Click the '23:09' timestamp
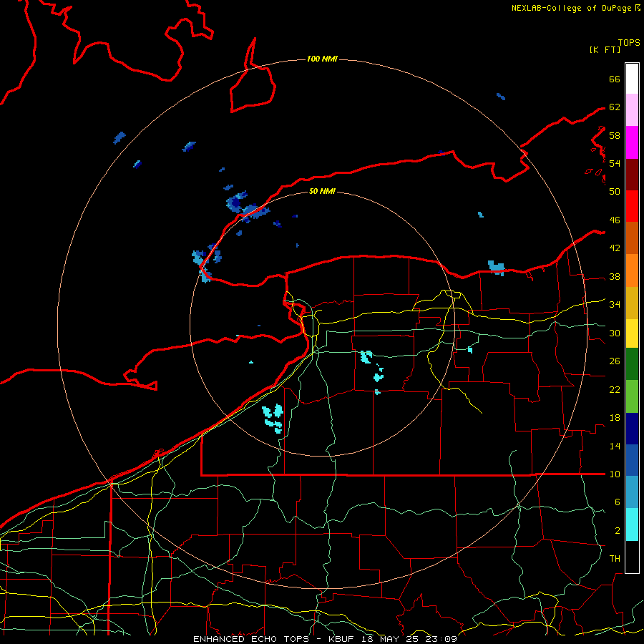Image resolution: width=644 pixels, height=644 pixels. tap(441, 639)
